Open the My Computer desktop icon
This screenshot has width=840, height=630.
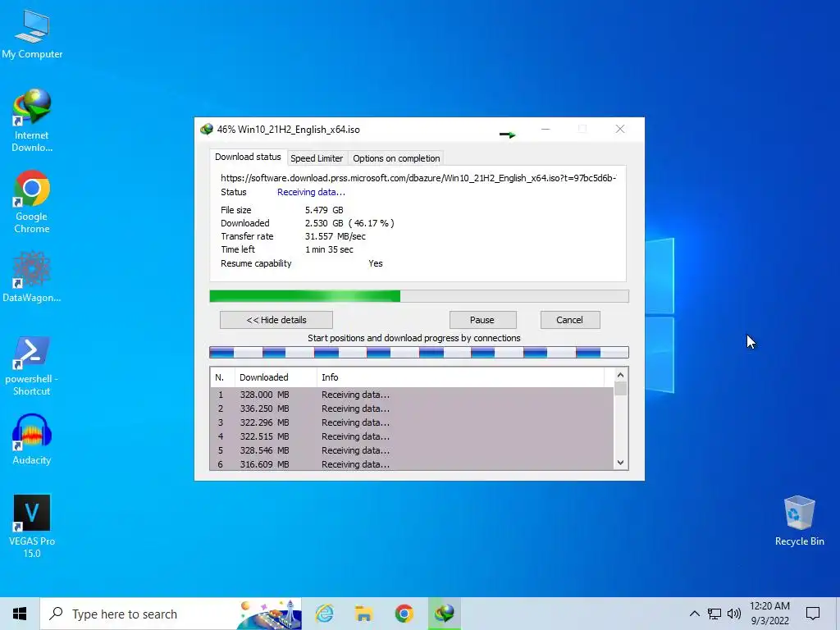pyautogui.click(x=32, y=34)
